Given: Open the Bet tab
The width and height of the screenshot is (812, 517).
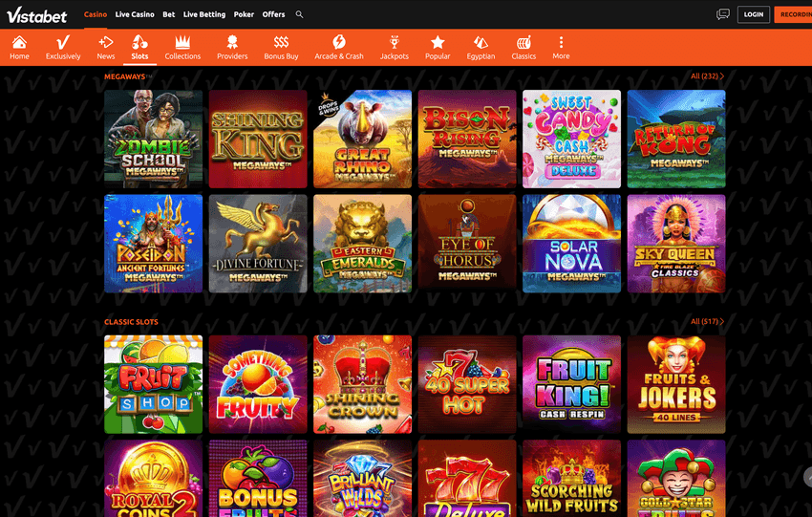Looking at the screenshot, I should pos(169,14).
